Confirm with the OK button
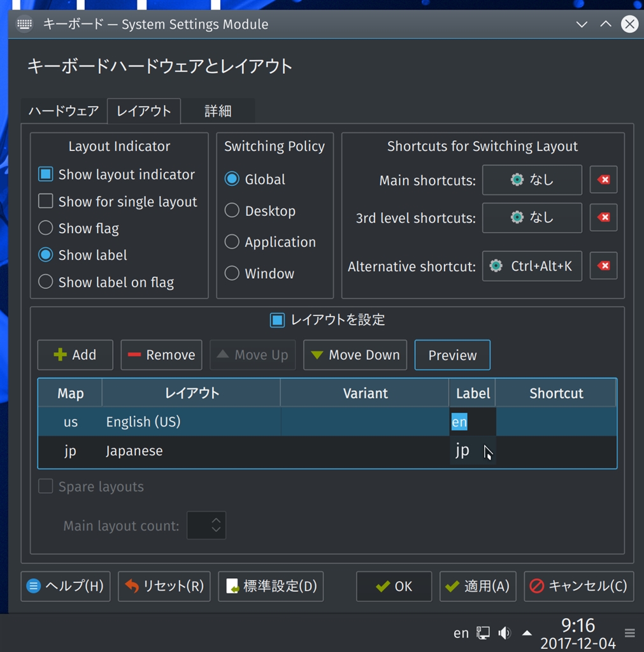 tap(394, 586)
